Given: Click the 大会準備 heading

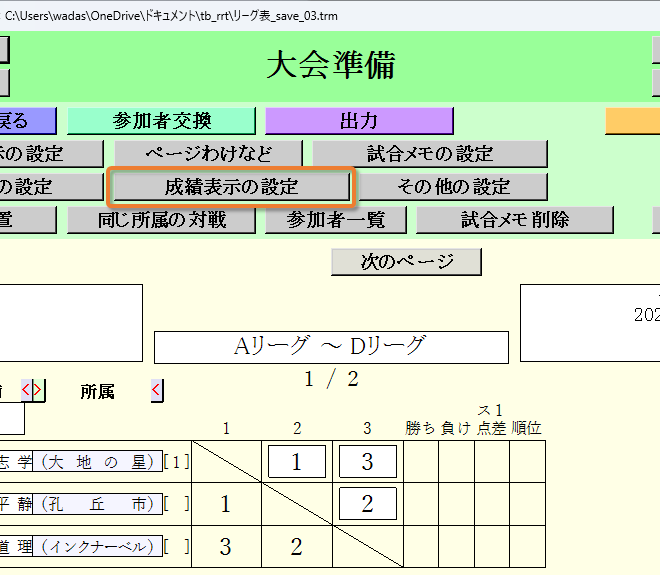Looking at the screenshot, I should (x=331, y=65).
